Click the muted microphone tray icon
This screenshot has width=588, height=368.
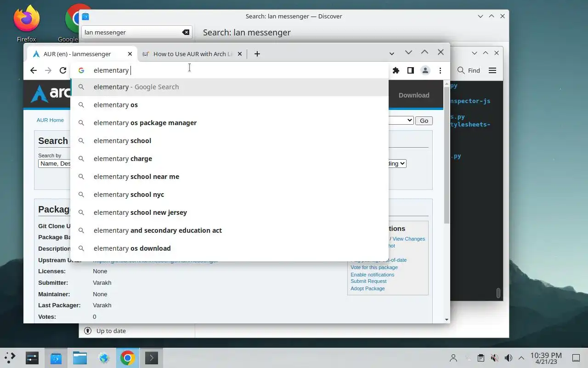coord(494,358)
